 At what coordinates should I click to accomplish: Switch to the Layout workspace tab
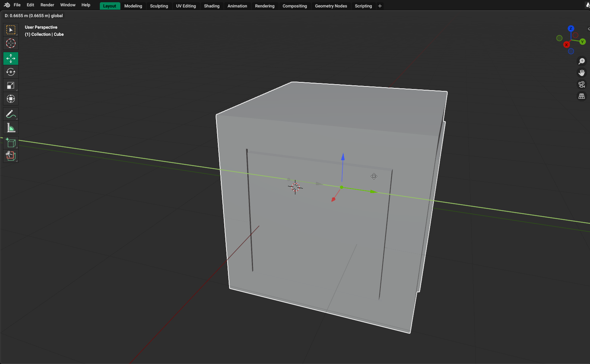point(110,6)
